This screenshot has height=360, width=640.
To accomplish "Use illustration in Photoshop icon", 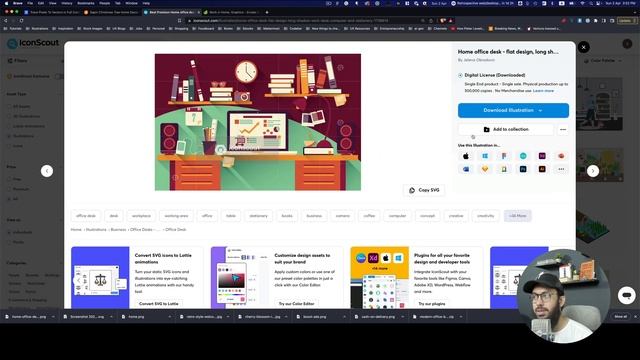I will [523, 169].
